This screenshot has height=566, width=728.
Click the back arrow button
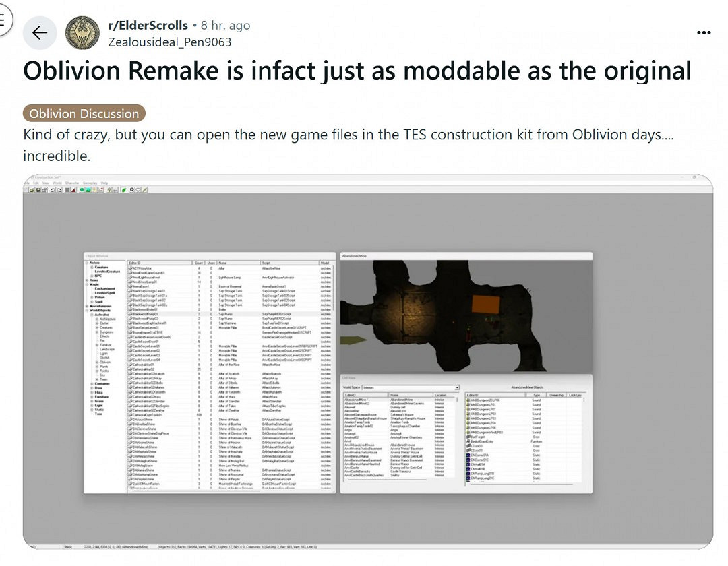39,33
